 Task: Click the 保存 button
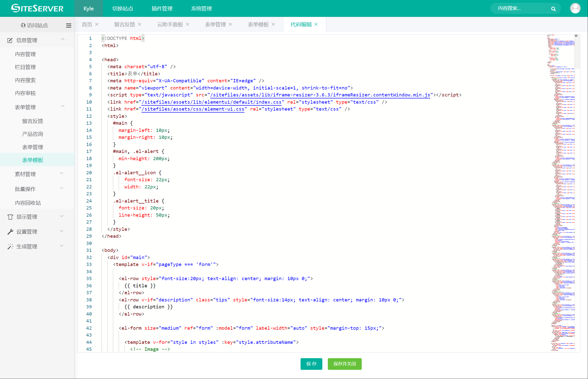pos(311,364)
